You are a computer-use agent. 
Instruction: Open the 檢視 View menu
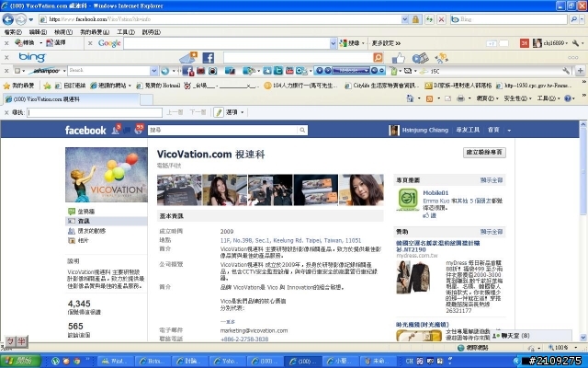(63, 32)
